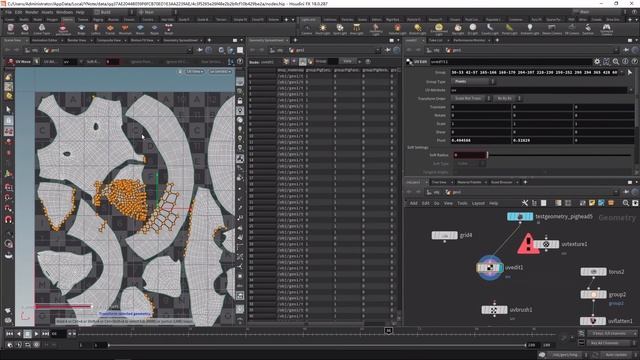Add a Portal Light from shelf

[509, 29]
